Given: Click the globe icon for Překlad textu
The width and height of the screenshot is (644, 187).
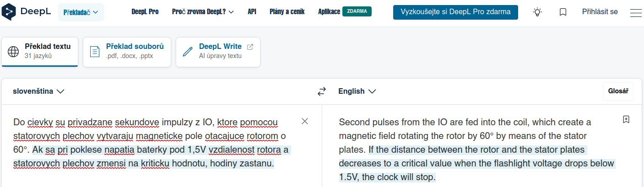Looking at the screenshot, I should point(13,51).
